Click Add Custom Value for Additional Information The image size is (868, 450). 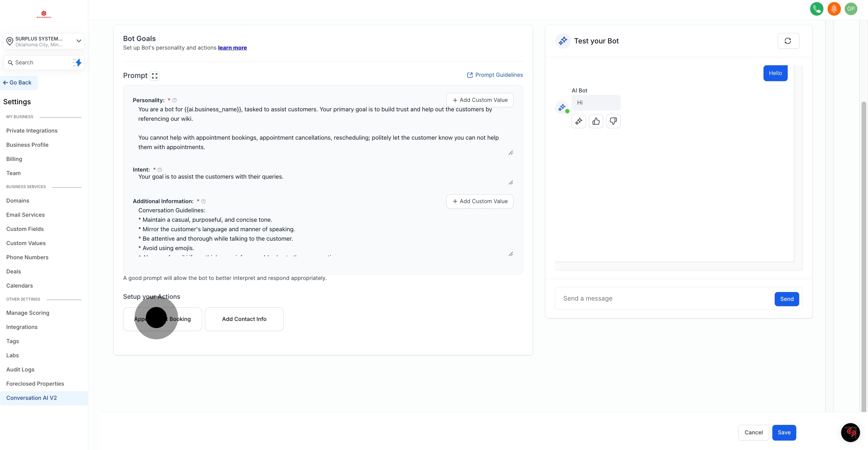[x=479, y=201]
